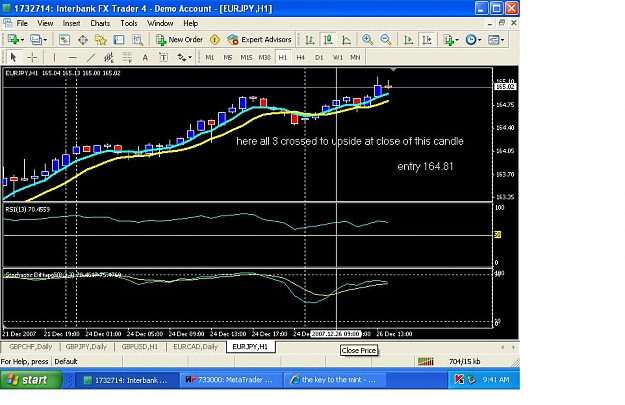The image size is (625, 405).
Task: Click the chart shift triangle marker
Action: coord(393,70)
